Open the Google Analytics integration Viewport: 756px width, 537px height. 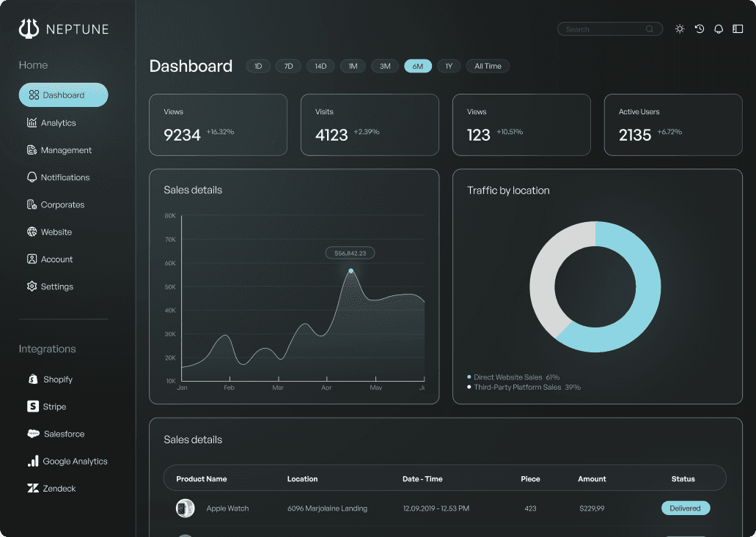[67, 461]
